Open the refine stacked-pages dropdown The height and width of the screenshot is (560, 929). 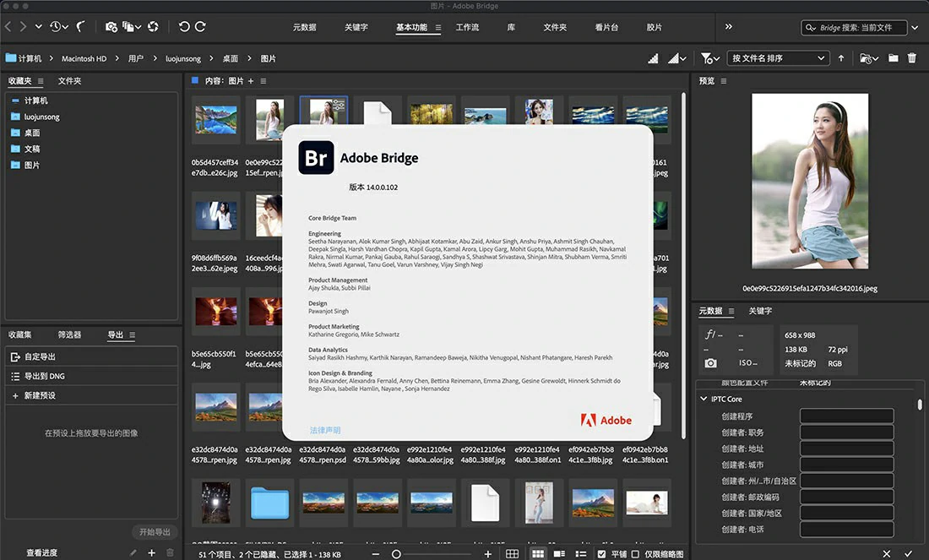tap(132, 27)
